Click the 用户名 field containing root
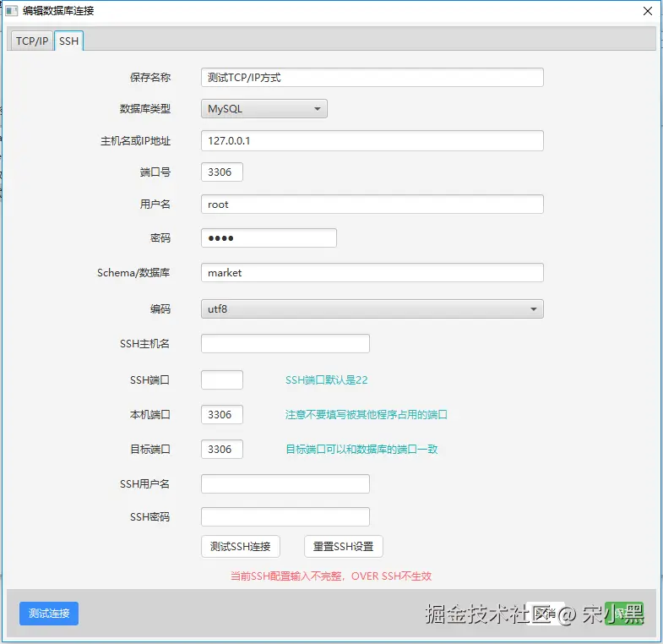The width and height of the screenshot is (663, 644). coord(372,205)
